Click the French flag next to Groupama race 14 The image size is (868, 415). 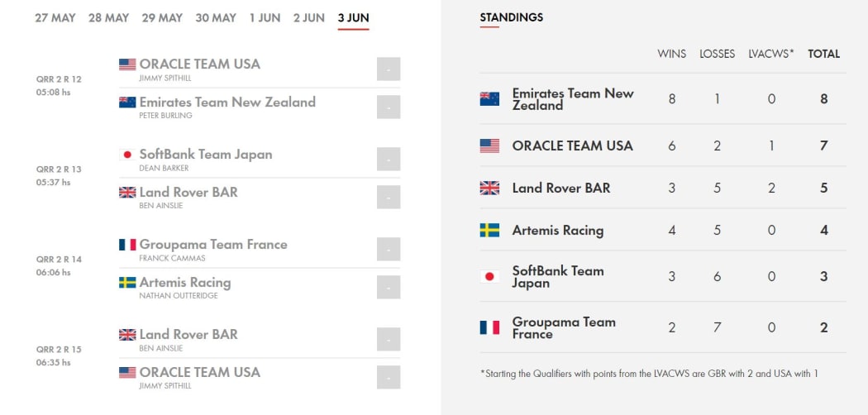point(127,245)
